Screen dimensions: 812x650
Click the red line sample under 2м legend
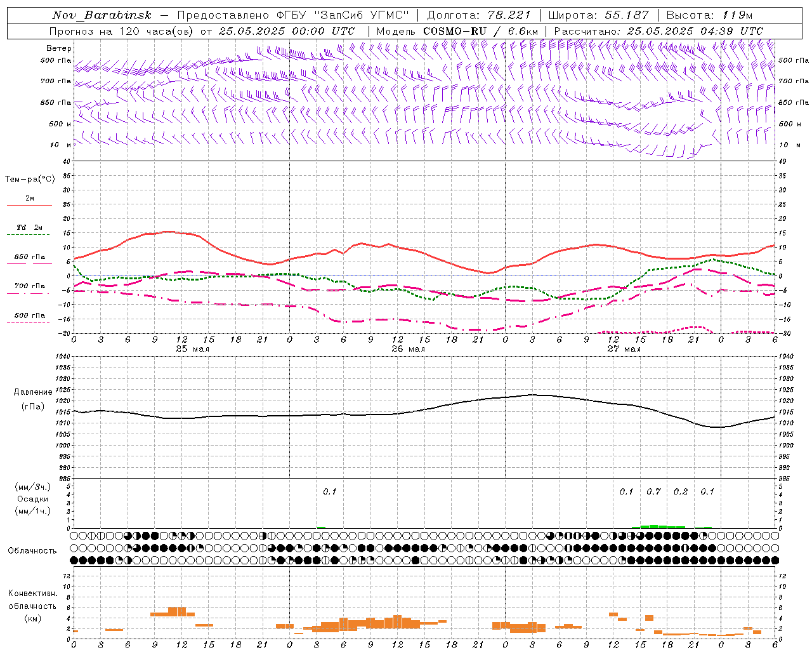[x=29, y=206]
